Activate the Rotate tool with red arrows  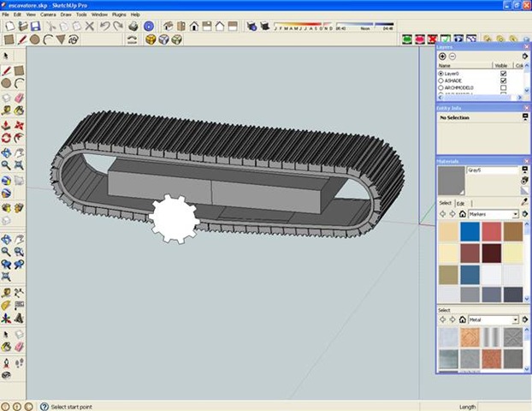point(6,138)
